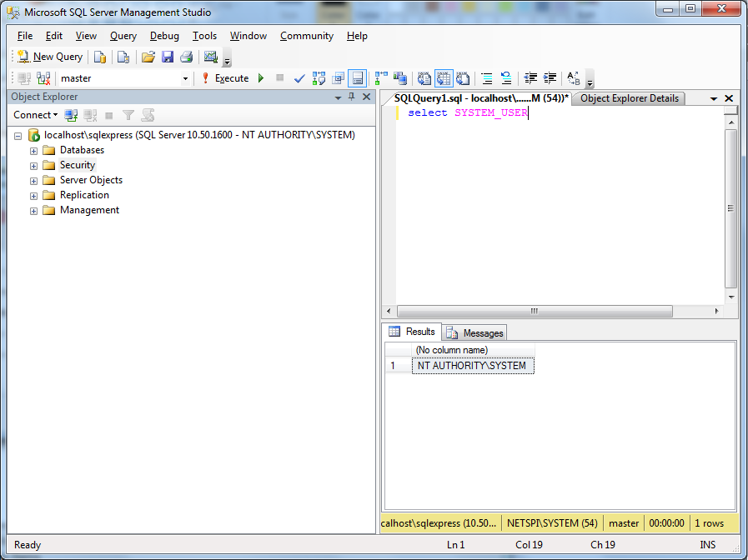Toggle auto hide pin on Object Explorer
748x560 pixels.
point(352,97)
